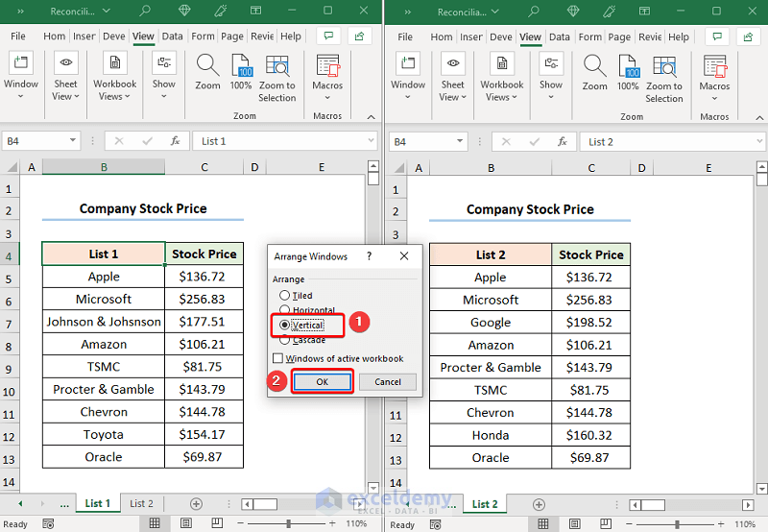Click Zoom to Selection in left window
The height and width of the screenshot is (532, 768).
pyautogui.click(x=277, y=79)
